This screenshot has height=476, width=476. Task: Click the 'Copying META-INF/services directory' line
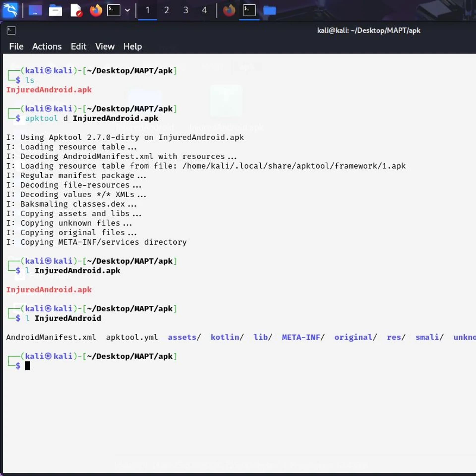tap(96, 242)
